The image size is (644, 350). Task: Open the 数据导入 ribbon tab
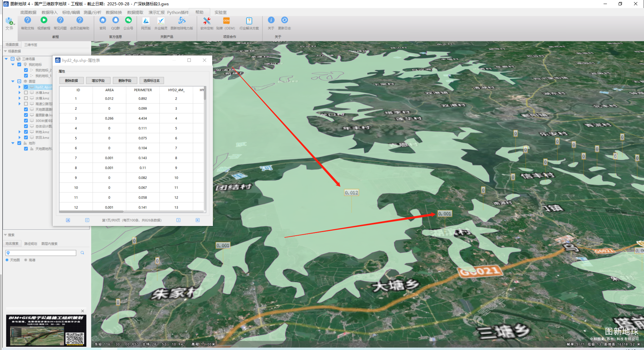coord(49,12)
